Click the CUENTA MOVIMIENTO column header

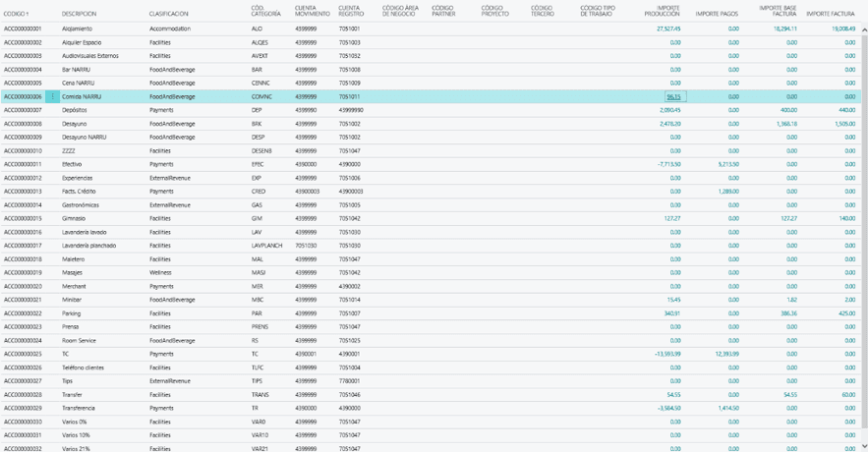(312, 11)
